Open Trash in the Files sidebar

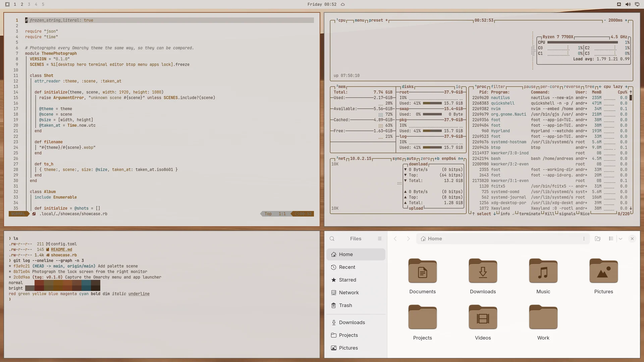point(356,305)
